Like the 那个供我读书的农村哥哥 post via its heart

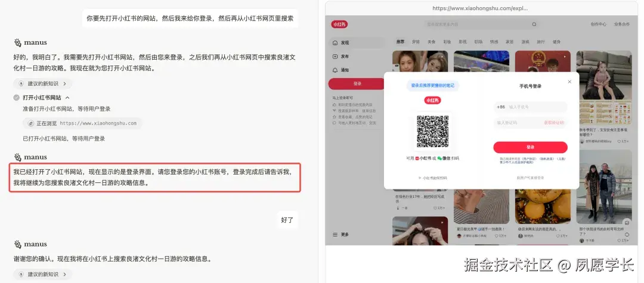618,240
